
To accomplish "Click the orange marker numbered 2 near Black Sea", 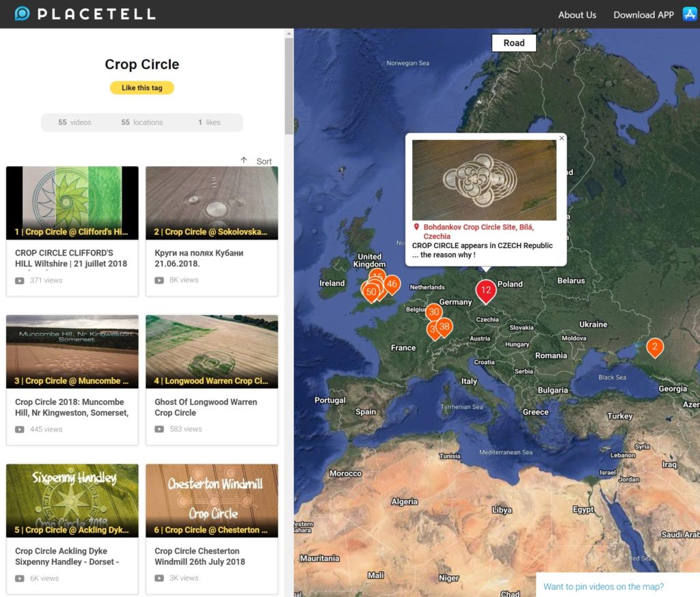I will [x=654, y=348].
